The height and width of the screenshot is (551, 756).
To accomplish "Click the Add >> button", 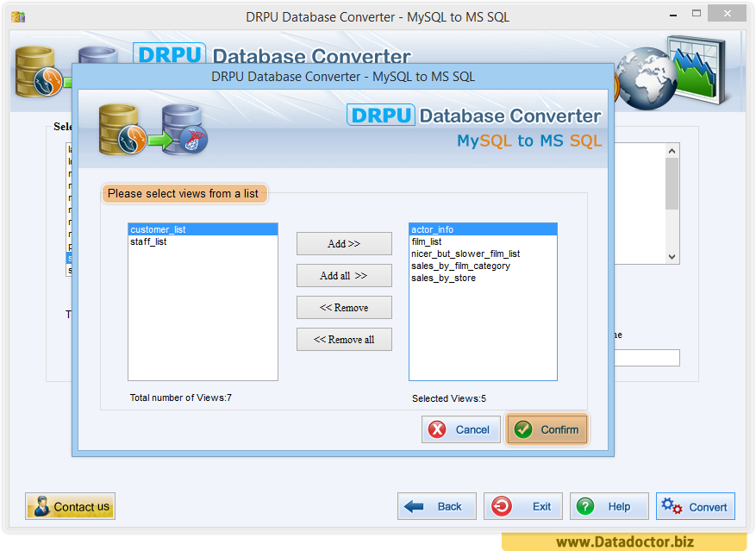I will tap(344, 244).
